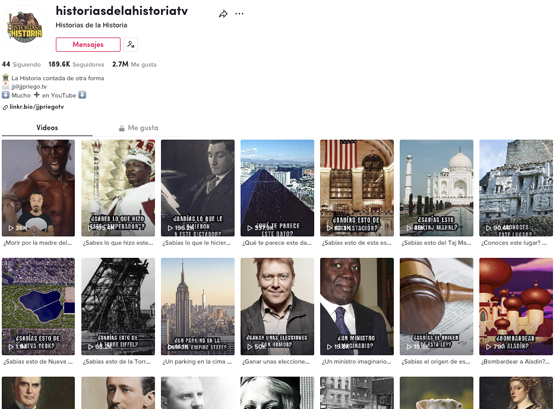Click caption ¿Sabías esto de Nueva...
Screen dimensions: 555x409
pos(38,362)
